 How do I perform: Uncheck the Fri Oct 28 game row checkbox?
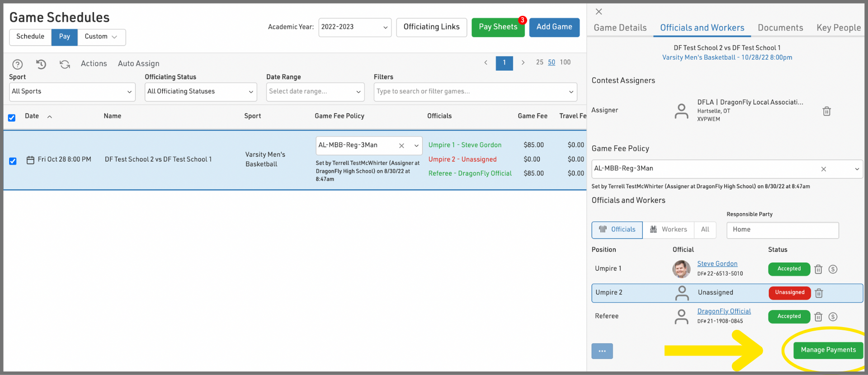tap(13, 161)
